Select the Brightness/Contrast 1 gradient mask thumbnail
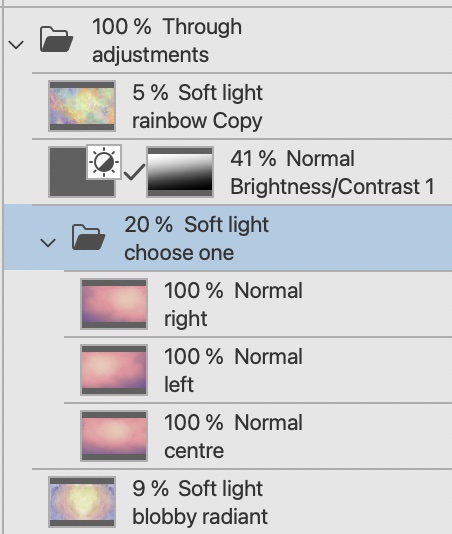Image resolution: width=452 pixels, height=534 pixels. pyautogui.click(x=180, y=172)
